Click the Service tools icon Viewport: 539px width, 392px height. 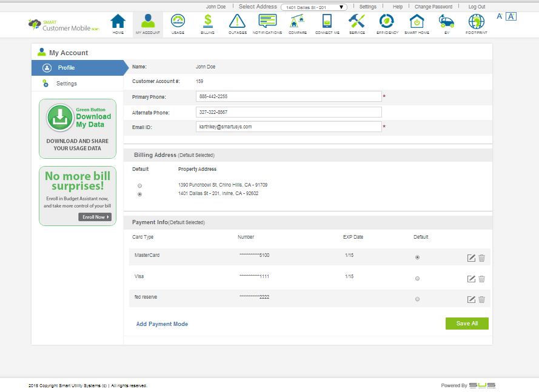[x=357, y=23]
